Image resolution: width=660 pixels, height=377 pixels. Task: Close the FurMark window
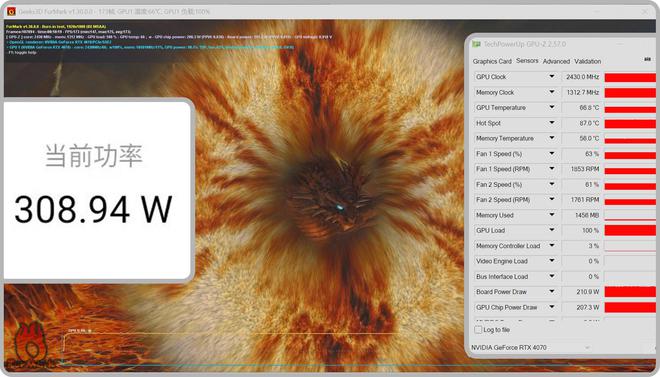[x=645, y=12]
